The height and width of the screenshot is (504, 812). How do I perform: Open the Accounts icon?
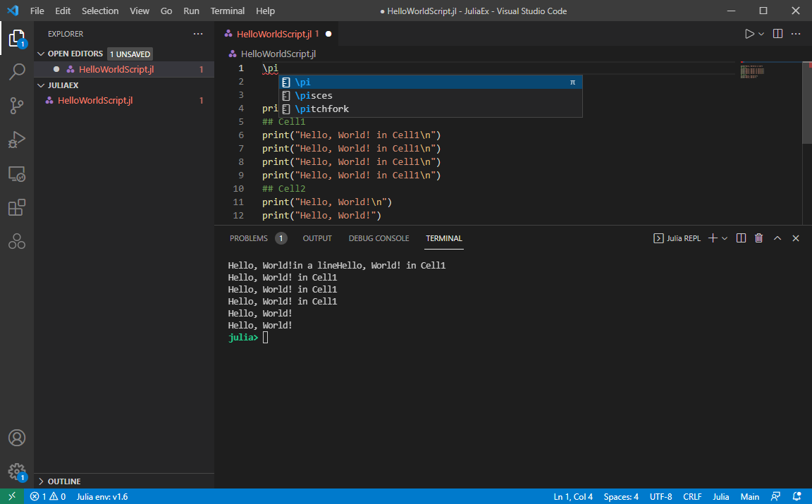(x=17, y=438)
